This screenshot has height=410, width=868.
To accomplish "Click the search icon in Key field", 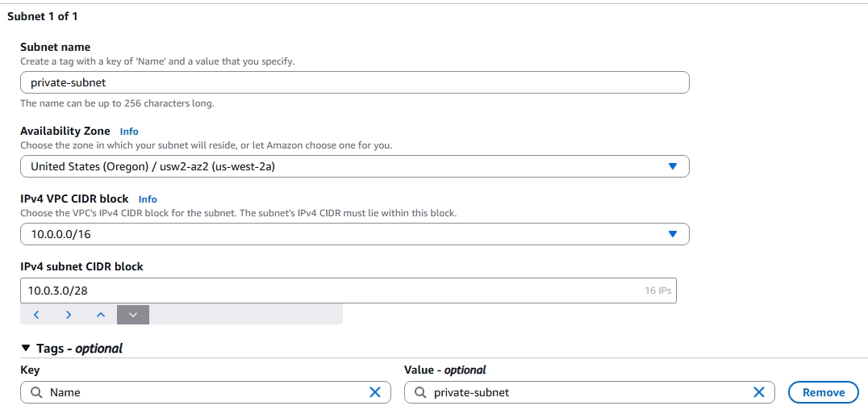I will pyautogui.click(x=36, y=392).
